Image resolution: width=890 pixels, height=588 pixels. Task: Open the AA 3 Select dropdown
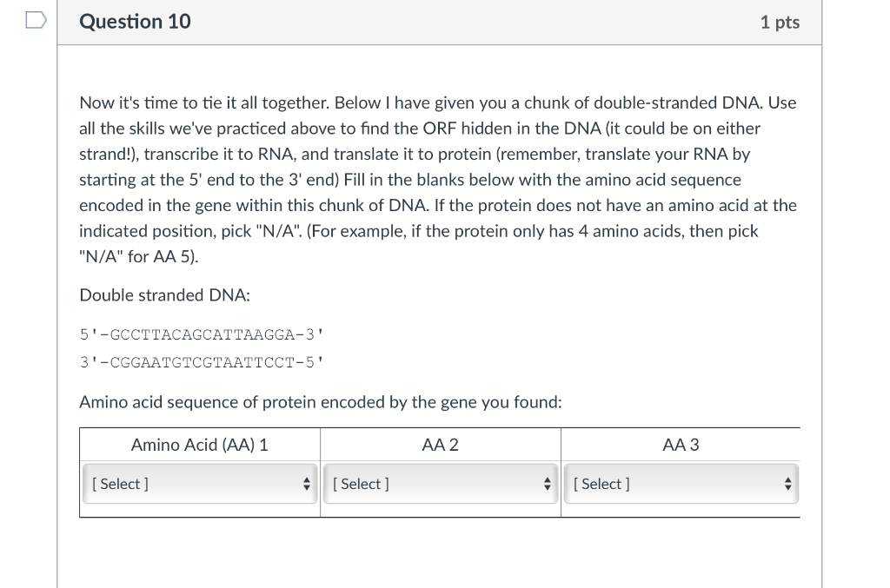(x=681, y=484)
